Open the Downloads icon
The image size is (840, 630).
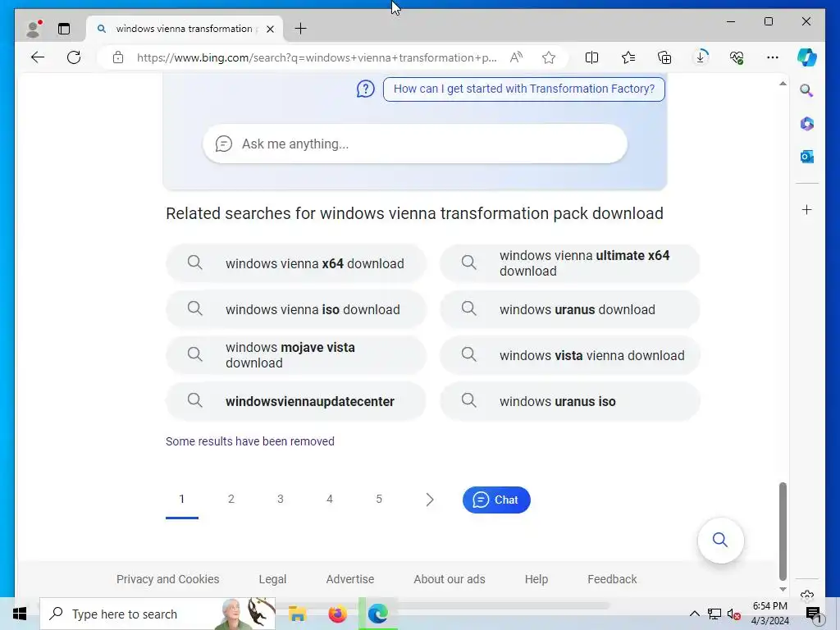coord(701,57)
